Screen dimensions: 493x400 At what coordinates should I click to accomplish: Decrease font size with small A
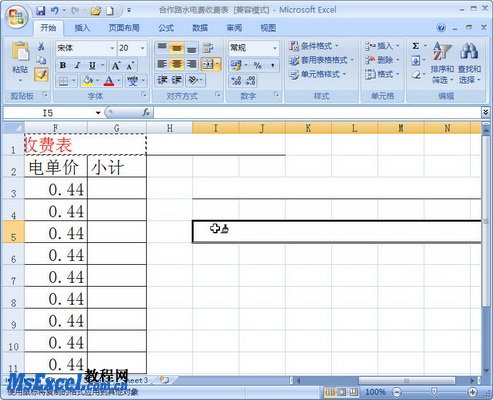(x=130, y=66)
